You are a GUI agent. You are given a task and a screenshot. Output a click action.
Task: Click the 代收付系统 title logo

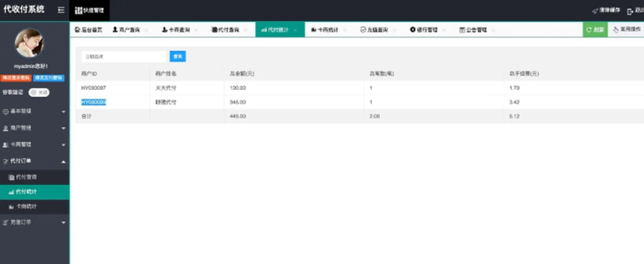click(x=23, y=10)
